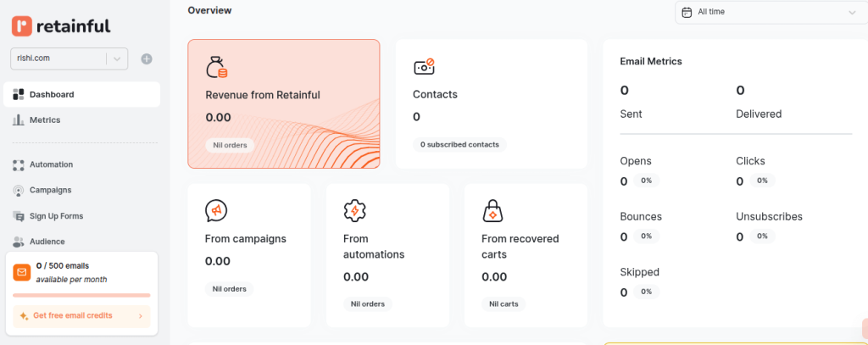Click the gear From automations icon
This screenshot has width=868, height=345.
point(355,210)
